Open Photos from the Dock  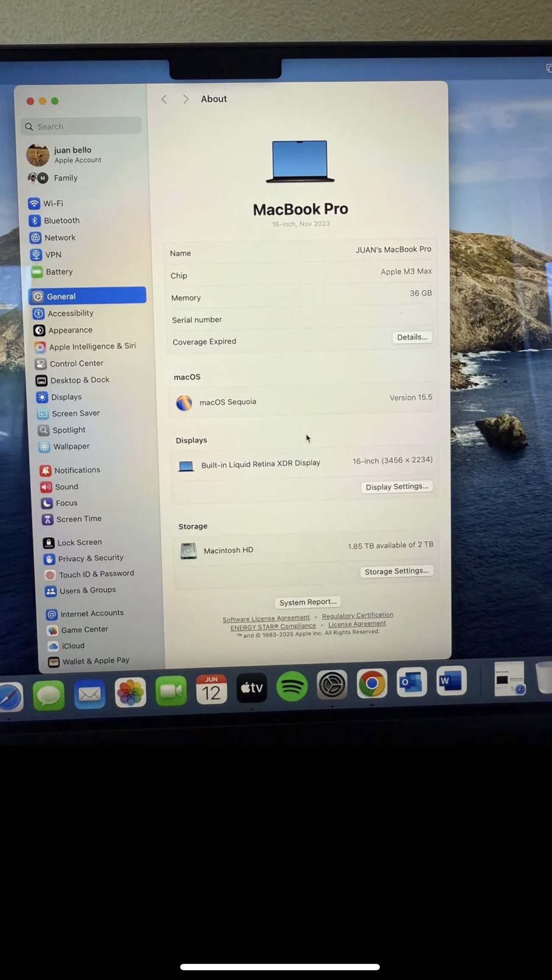[x=130, y=693]
